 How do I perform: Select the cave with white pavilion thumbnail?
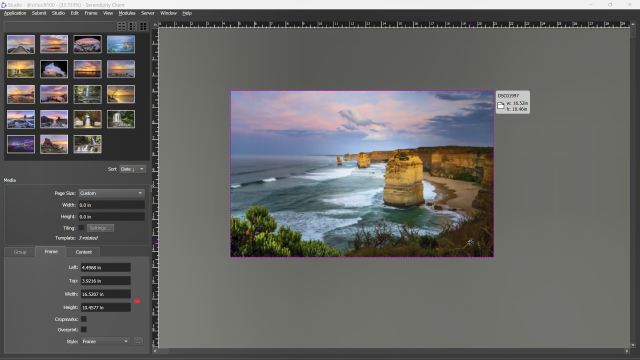[87, 119]
